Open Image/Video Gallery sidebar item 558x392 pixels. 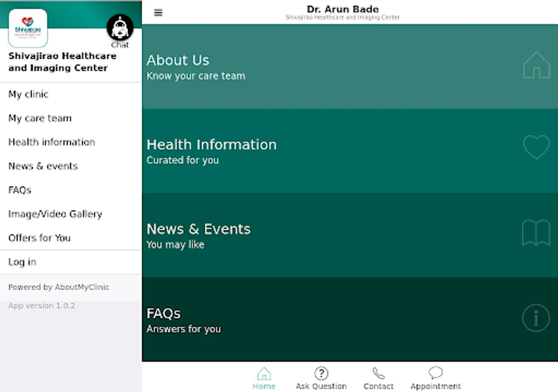[71, 214]
